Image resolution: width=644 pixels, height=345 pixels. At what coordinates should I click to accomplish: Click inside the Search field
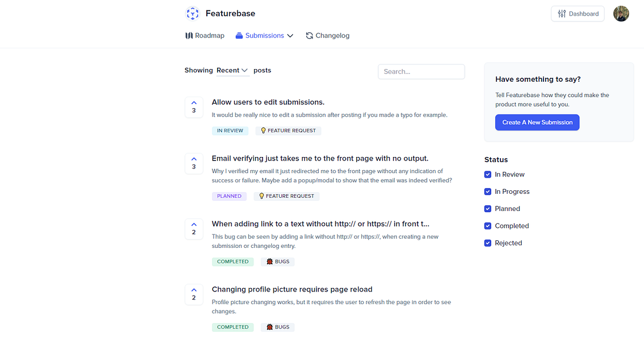(x=421, y=71)
